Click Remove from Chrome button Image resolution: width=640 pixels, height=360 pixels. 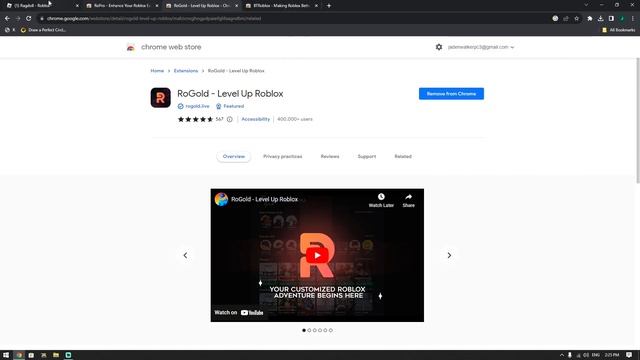click(451, 93)
